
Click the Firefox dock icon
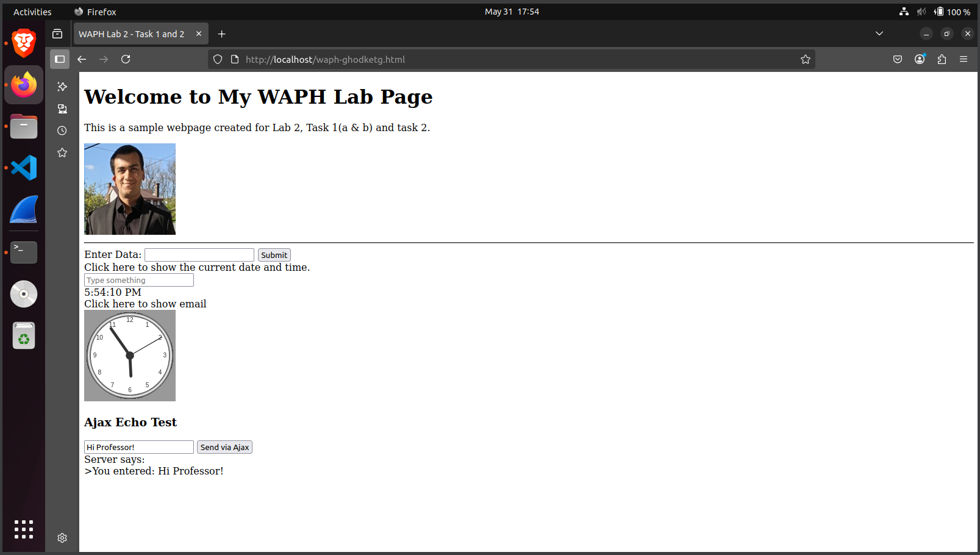point(24,85)
